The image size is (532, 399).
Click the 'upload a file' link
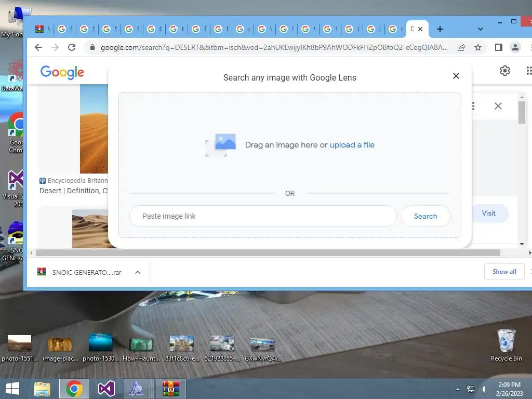pos(352,145)
